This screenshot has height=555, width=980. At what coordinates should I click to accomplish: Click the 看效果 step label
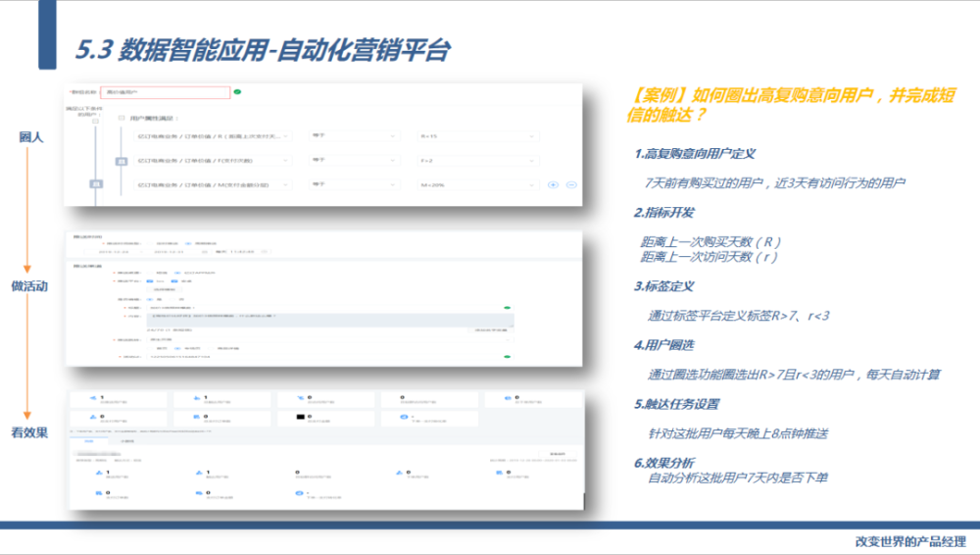[29, 432]
